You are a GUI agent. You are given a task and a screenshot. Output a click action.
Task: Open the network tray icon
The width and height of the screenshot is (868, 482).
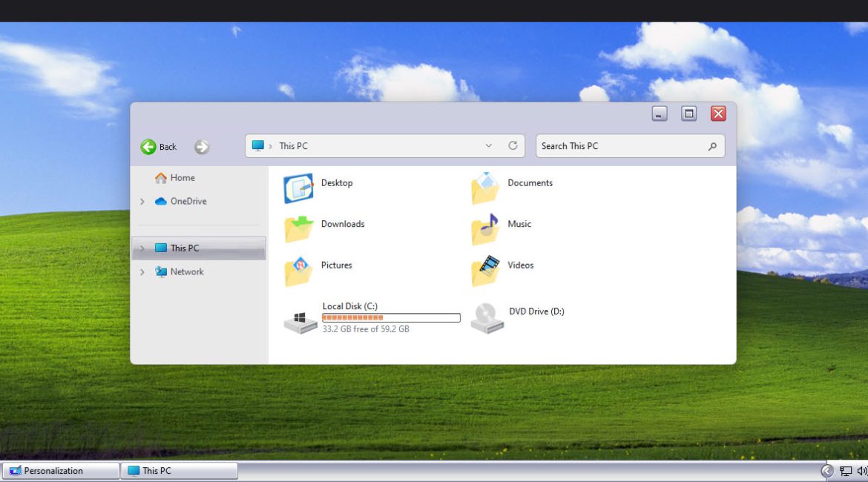click(845, 471)
